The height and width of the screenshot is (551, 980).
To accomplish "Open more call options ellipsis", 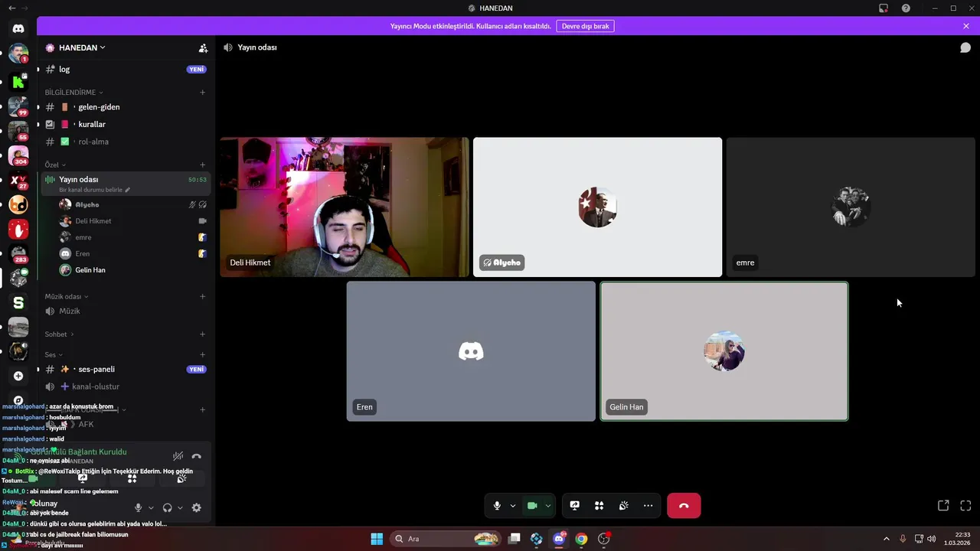I will [648, 506].
